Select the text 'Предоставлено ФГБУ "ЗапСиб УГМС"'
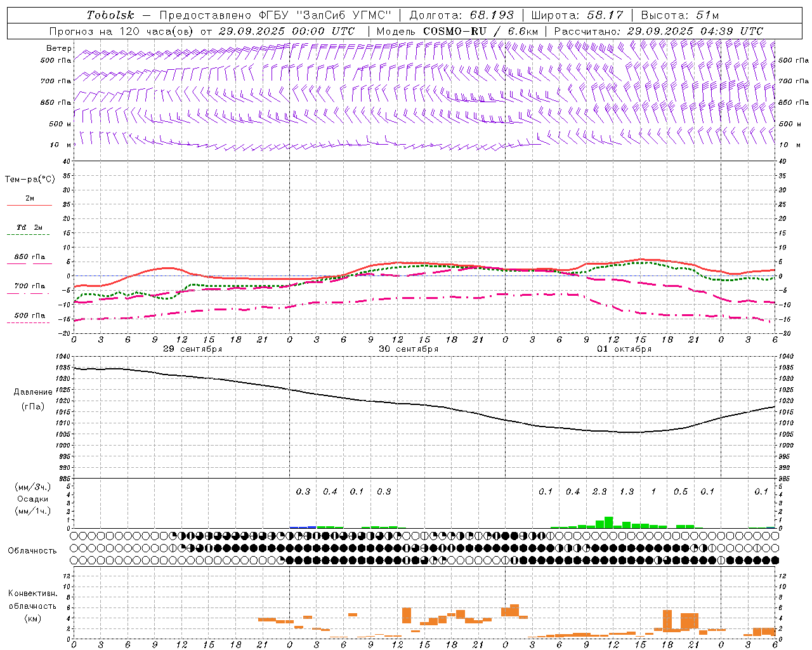The height and width of the screenshot is (650, 812). pyautogui.click(x=275, y=15)
